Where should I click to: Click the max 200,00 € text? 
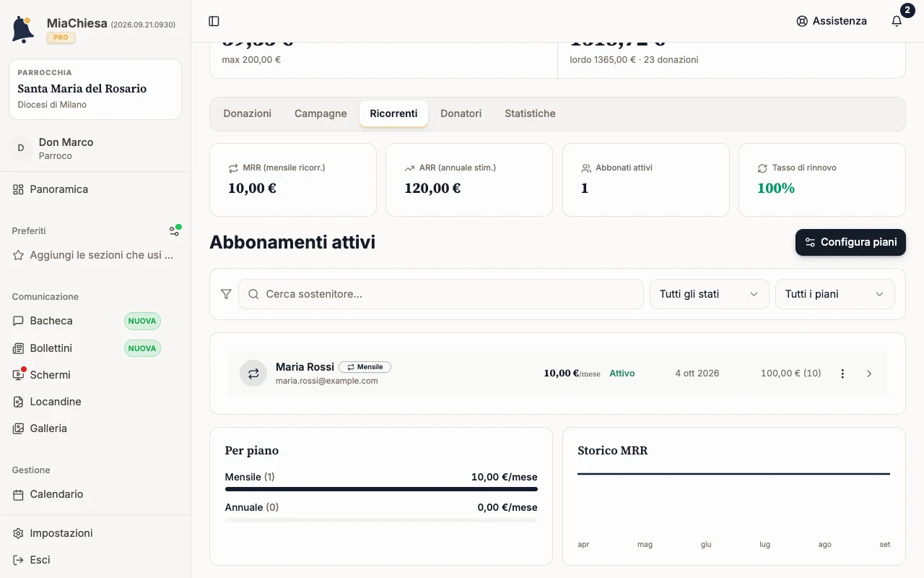(x=251, y=60)
